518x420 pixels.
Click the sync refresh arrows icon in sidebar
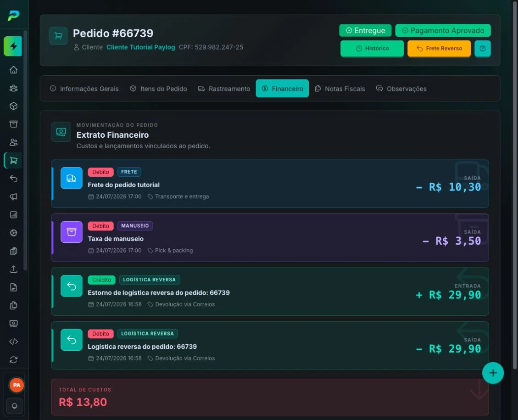pos(14,359)
